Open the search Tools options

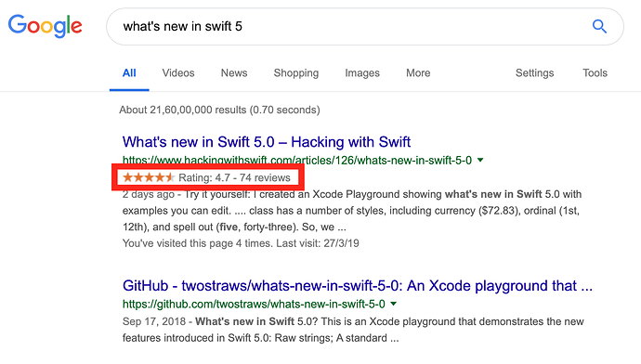coord(595,73)
